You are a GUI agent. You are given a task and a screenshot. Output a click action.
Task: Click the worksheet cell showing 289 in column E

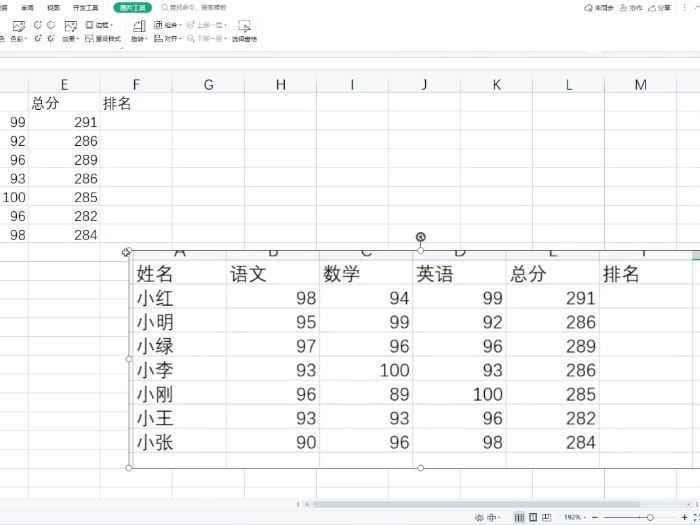[64, 160]
